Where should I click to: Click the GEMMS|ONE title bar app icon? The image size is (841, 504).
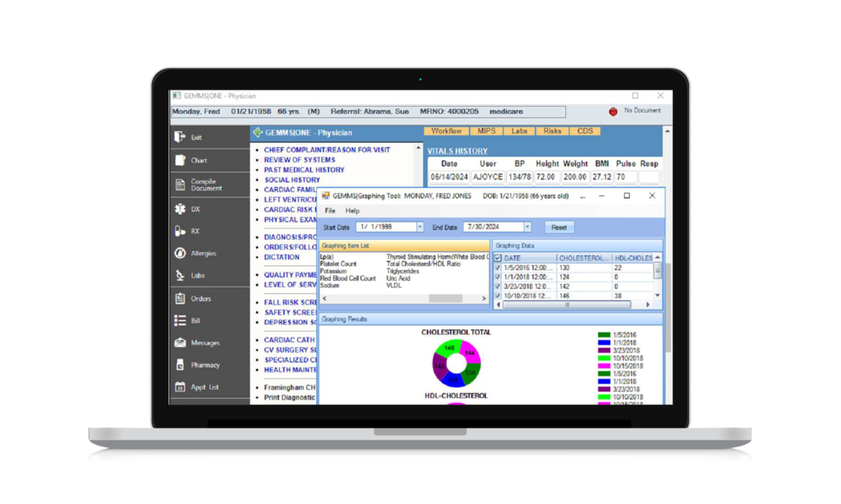(x=177, y=96)
